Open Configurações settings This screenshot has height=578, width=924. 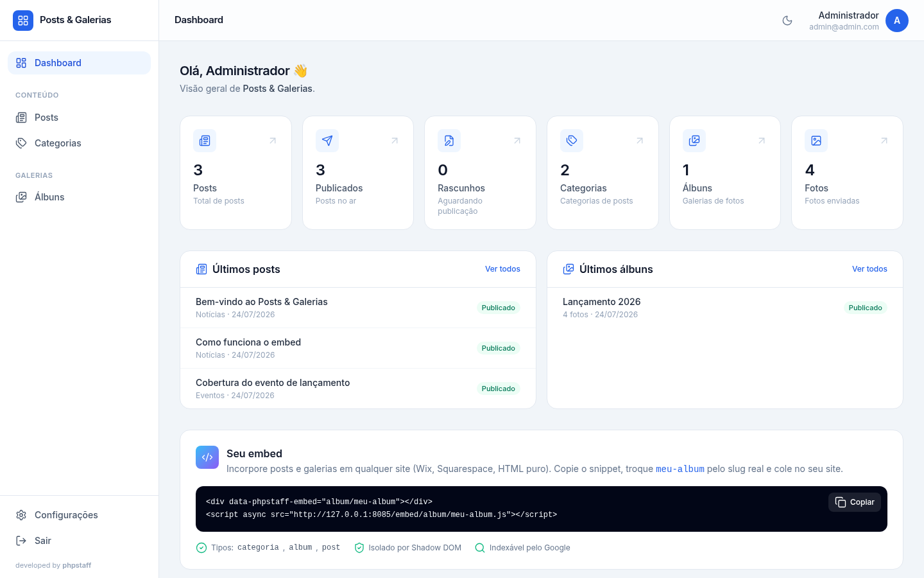tap(79, 515)
